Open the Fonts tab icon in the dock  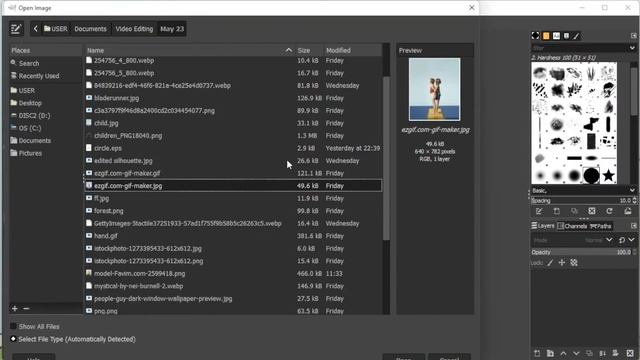[556, 36]
